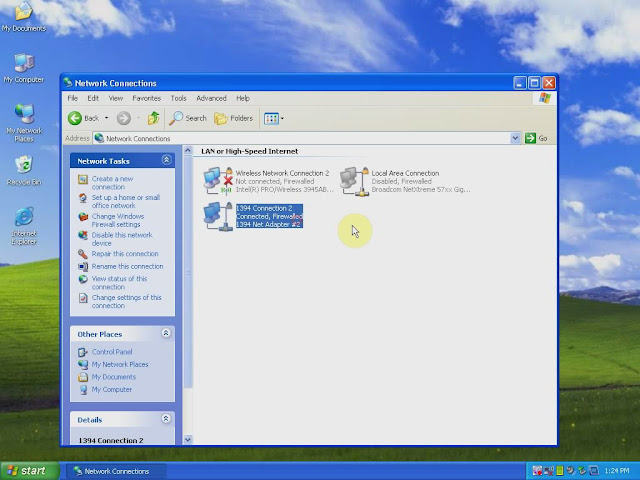This screenshot has height=480, width=640.
Task: Click Repair this connection link
Action: [125, 254]
